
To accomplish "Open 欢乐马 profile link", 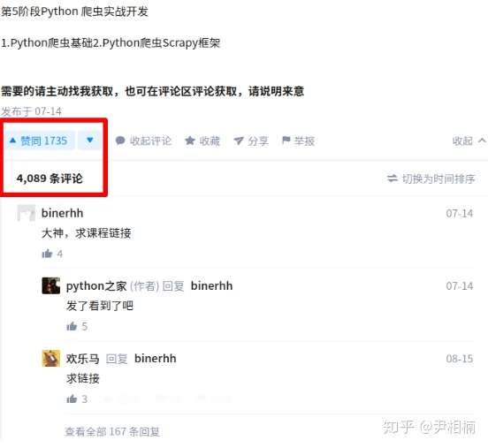I will pos(83,359).
